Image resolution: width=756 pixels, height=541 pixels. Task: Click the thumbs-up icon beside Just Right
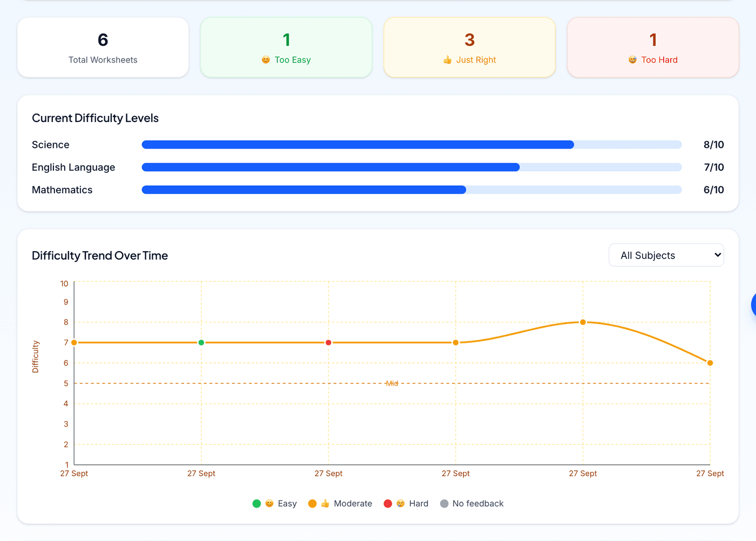447,60
